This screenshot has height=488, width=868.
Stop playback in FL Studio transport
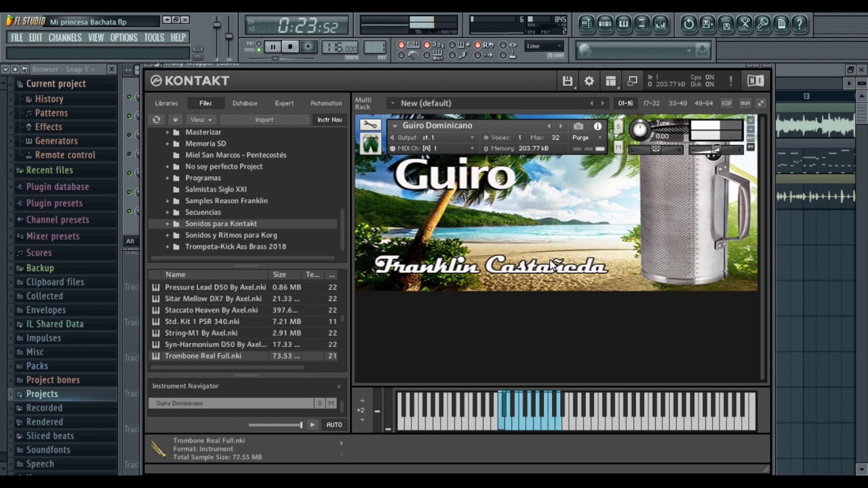(290, 47)
